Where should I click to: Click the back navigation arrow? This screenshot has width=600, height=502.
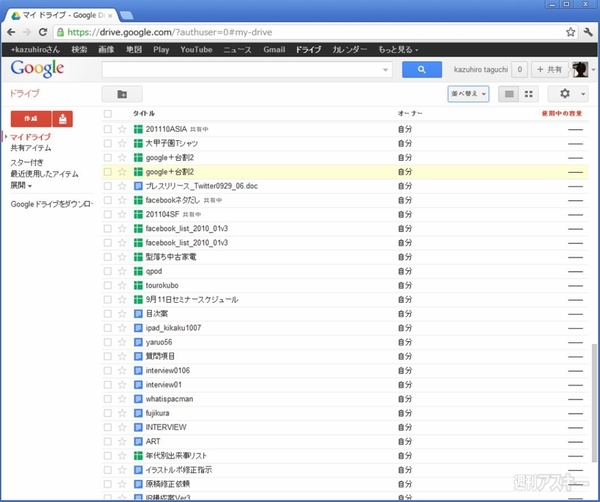pos(11,32)
